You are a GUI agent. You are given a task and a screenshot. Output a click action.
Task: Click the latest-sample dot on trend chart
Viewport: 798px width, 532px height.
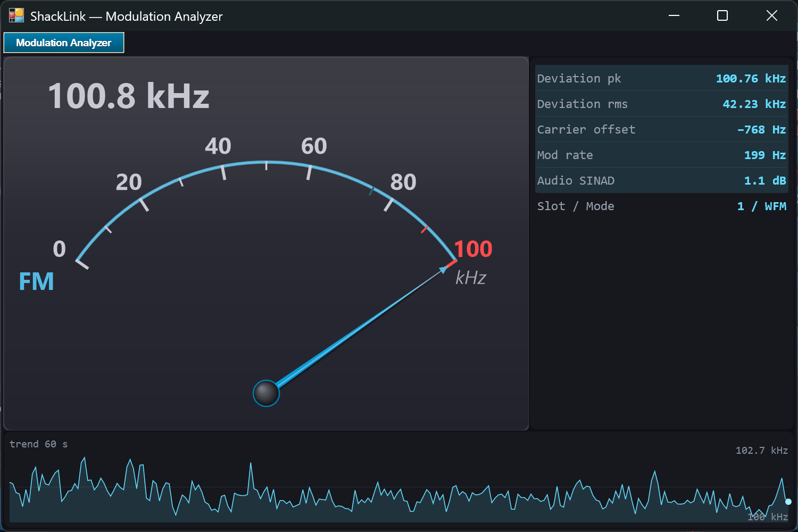[788, 502]
